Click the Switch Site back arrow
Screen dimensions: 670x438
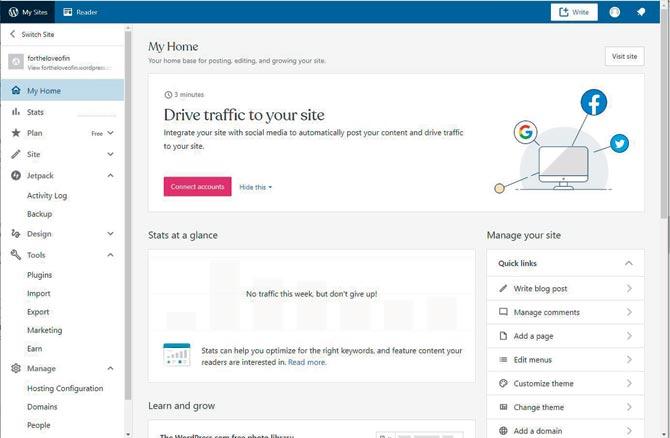click(12, 34)
